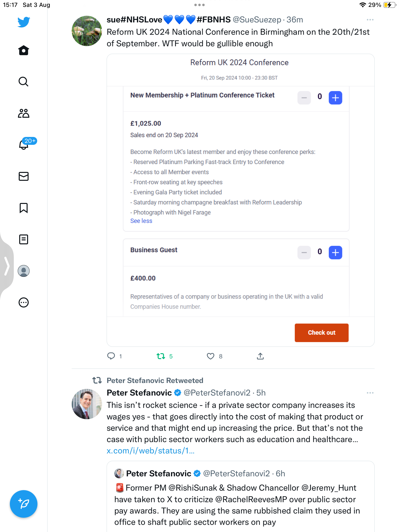The height and width of the screenshot is (532, 399).
Task: View sue's mushroom profile picture
Action: click(x=87, y=31)
